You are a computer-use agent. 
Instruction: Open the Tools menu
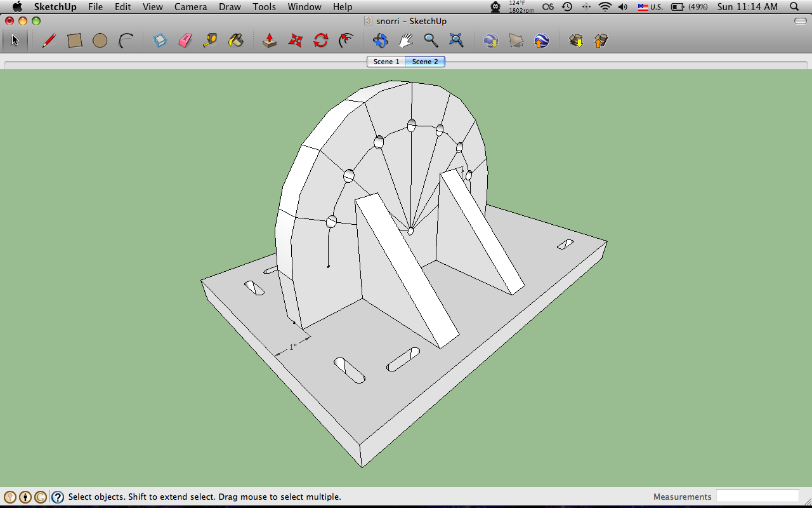coord(264,7)
